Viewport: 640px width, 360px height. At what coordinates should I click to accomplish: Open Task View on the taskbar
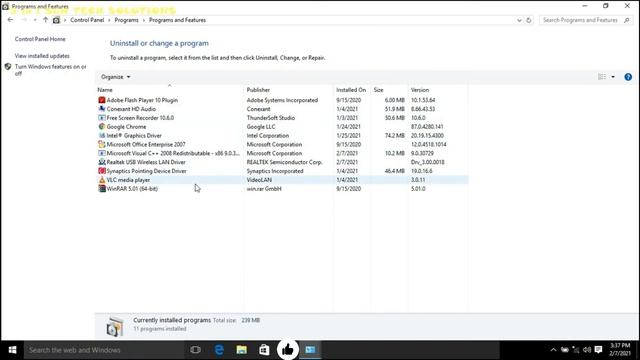[196, 350]
